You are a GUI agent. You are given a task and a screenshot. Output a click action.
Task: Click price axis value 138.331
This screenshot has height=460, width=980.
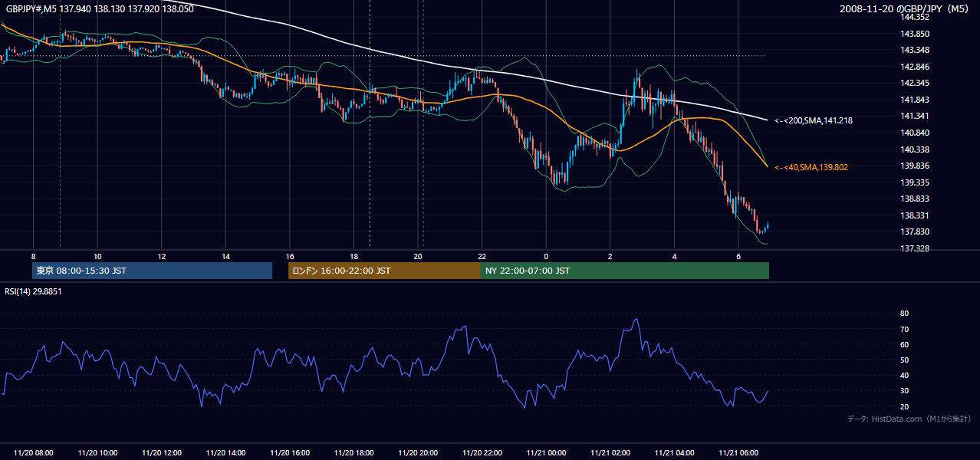coord(915,215)
